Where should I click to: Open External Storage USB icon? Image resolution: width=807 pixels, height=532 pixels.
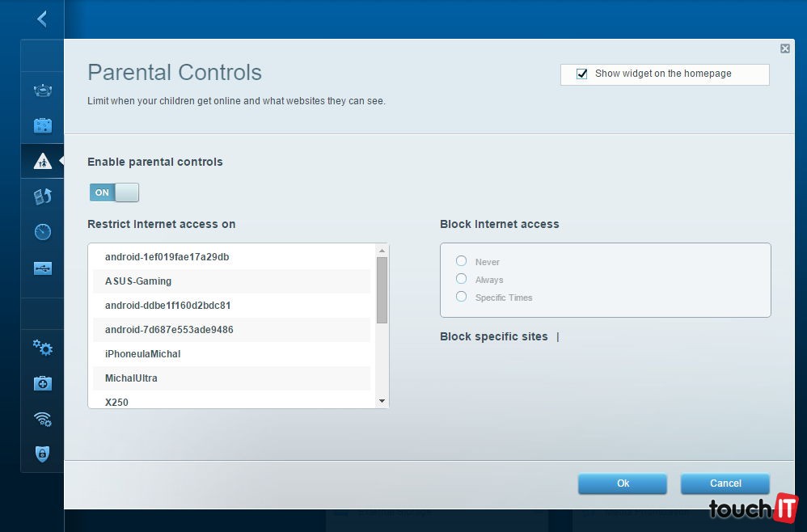point(43,268)
